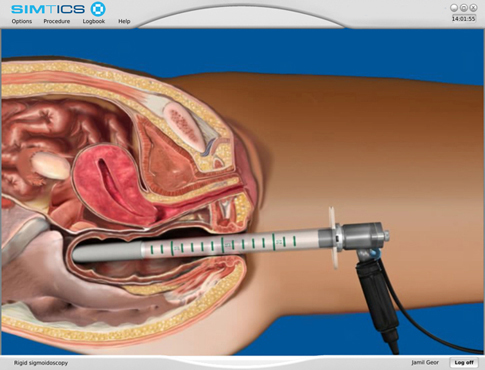Screen dimensions: 485x370
Task: Close the simulator window
Action: (473, 8)
